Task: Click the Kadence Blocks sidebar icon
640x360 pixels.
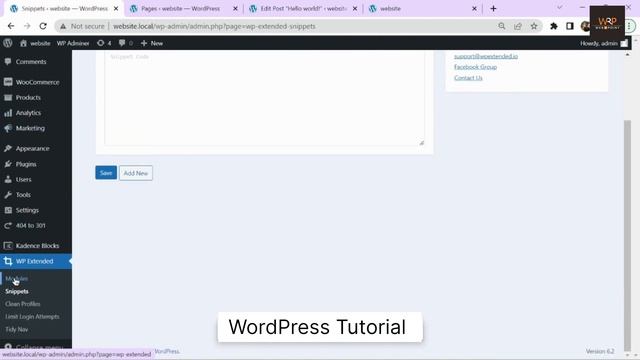Action: (8, 246)
